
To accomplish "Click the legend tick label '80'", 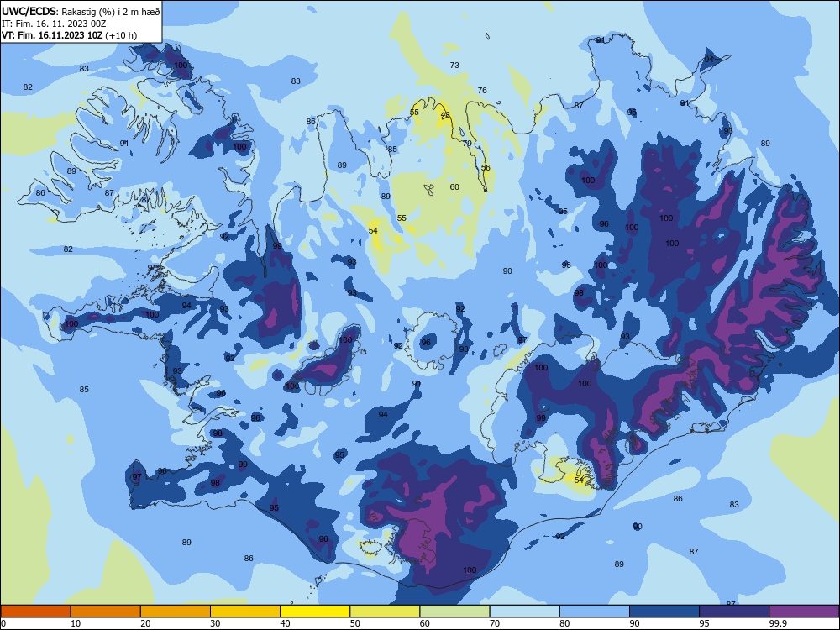I will point(564,623).
